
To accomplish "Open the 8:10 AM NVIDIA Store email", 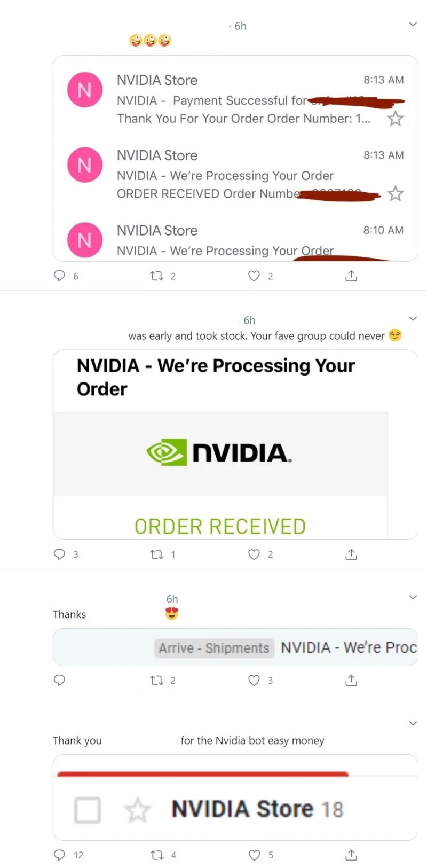I will (x=235, y=240).
